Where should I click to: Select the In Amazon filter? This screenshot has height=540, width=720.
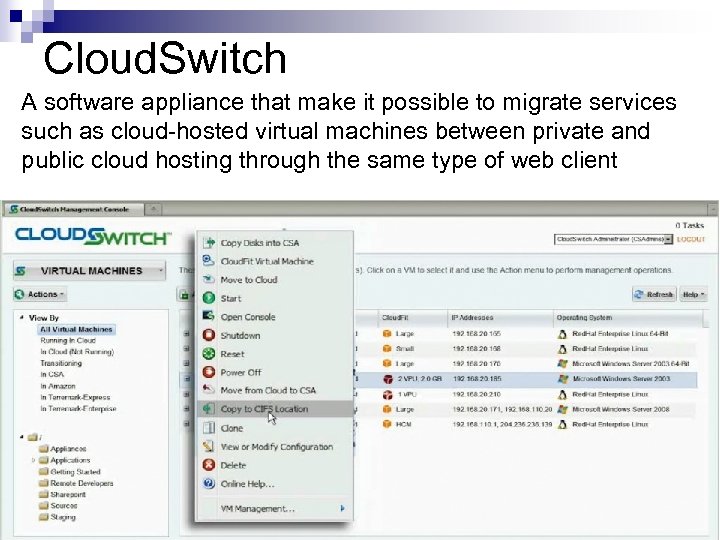pyautogui.click(x=58, y=386)
